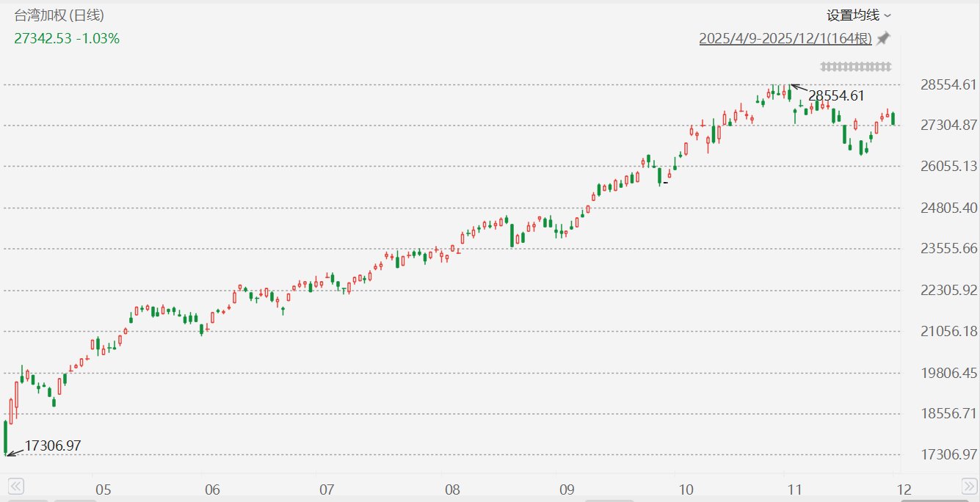Image resolution: width=980 pixels, height=502 pixels.
Task: Select the 08 month marker on time axis
Action: [x=453, y=490]
